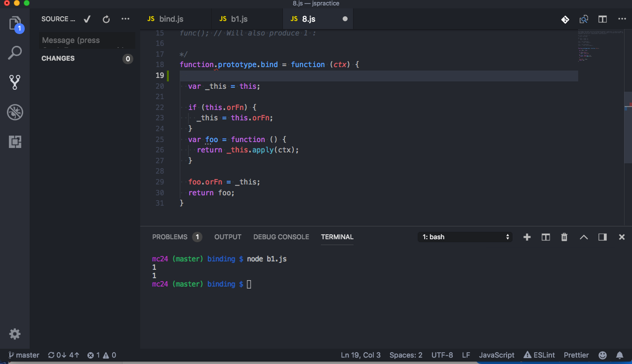Open notifications from the bell icon
632x364 pixels.
click(x=620, y=355)
